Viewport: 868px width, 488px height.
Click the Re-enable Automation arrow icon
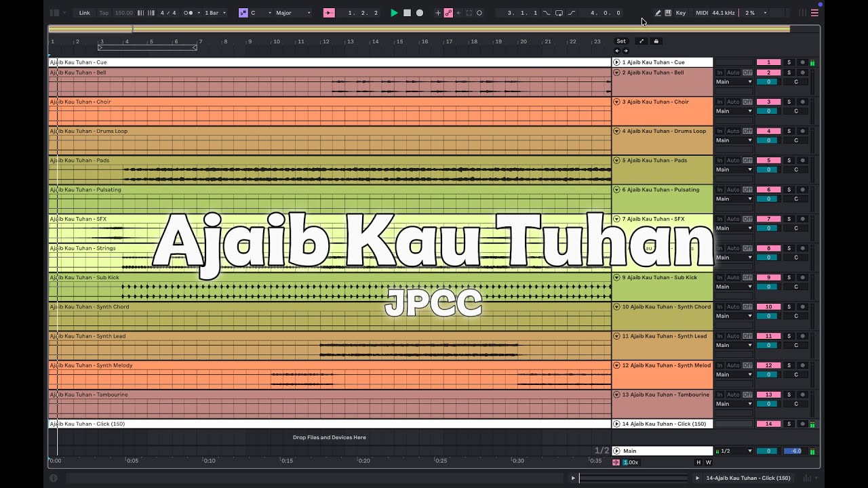458,13
